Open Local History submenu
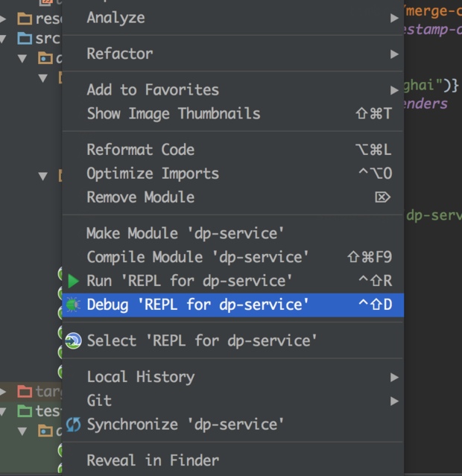 click(232, 377)
